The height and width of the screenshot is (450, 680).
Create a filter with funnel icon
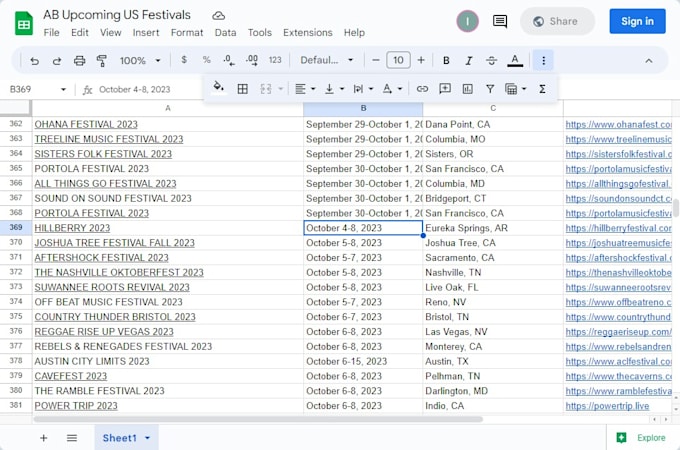click(490, 89)
